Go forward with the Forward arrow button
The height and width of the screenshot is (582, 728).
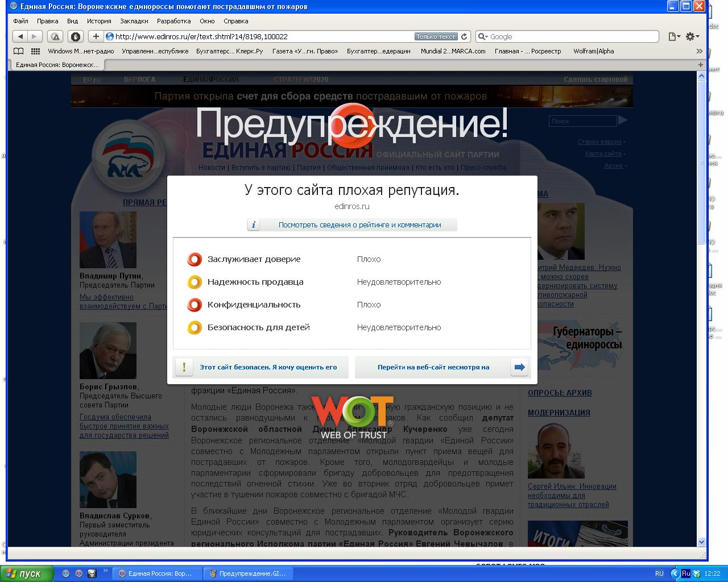tap(35, 36)
